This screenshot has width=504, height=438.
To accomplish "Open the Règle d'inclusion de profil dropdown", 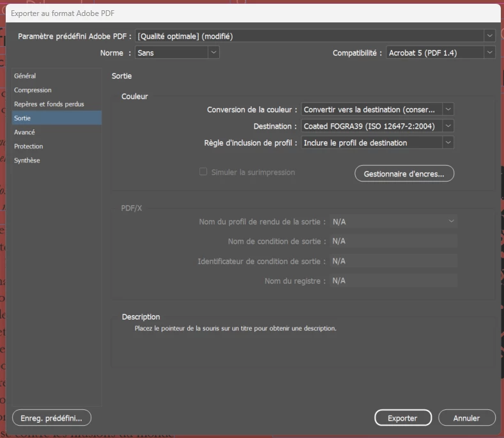I will [378, 143].
